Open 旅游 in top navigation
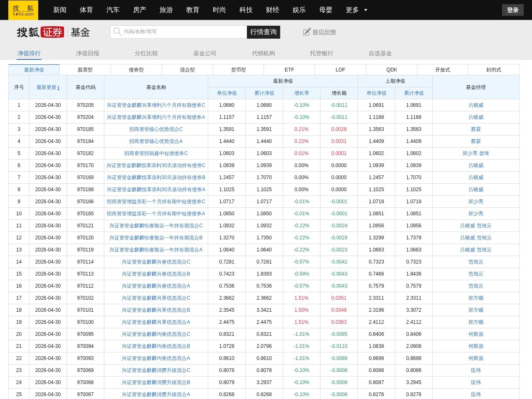This screenshot has height=399, width=532. [x=166, y=10]
